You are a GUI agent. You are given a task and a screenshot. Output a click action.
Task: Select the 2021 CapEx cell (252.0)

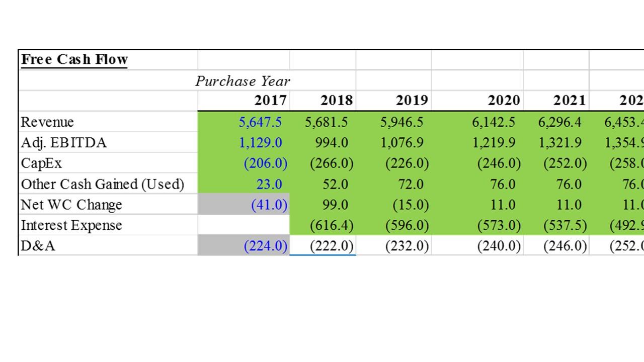pos(556,163)
